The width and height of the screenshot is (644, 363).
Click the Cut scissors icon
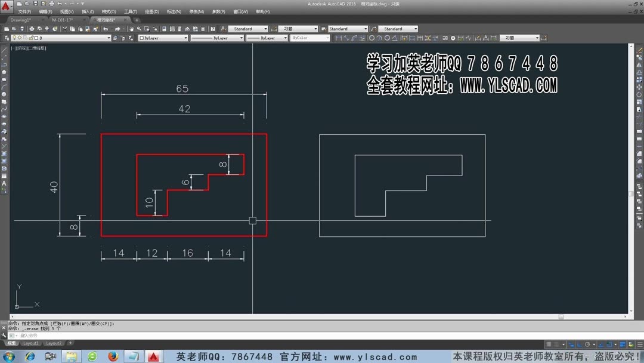[64, 29]
